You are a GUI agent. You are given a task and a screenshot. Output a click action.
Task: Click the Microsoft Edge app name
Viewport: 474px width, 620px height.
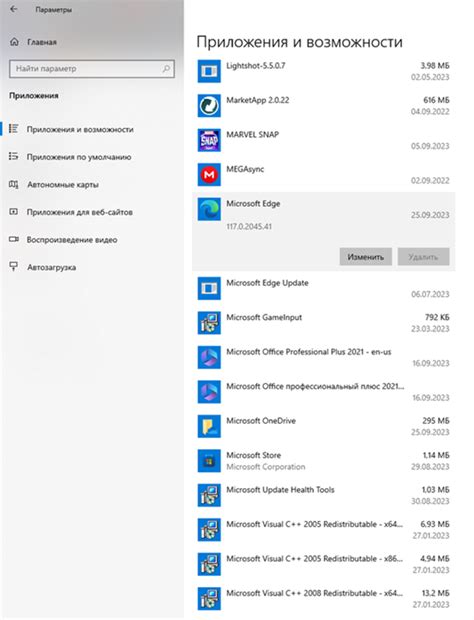tap(253, 204)
